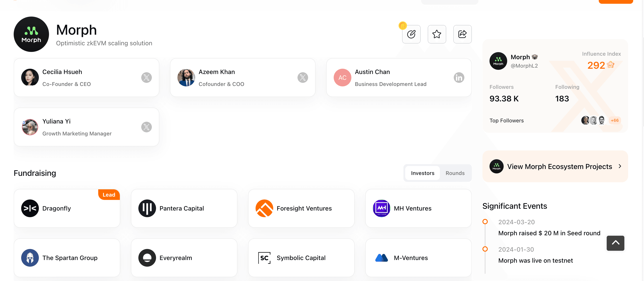Click 'Morph raised $ 20 M in Seed round'
This screenshot has height=281, width=644.
(x=549, y=233)
